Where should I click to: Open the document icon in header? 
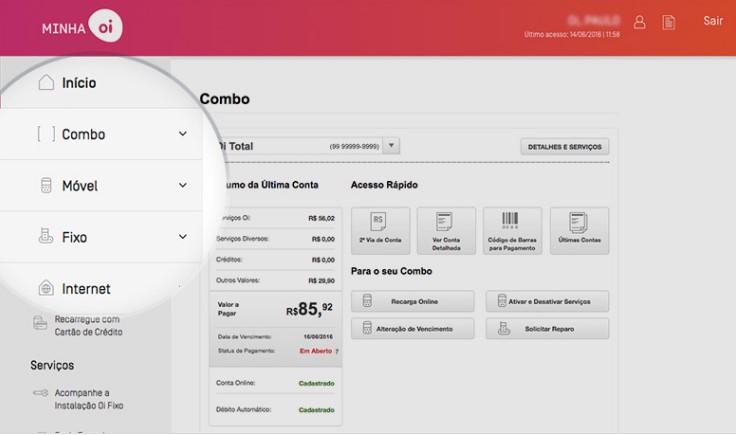(x=668, y=22)
